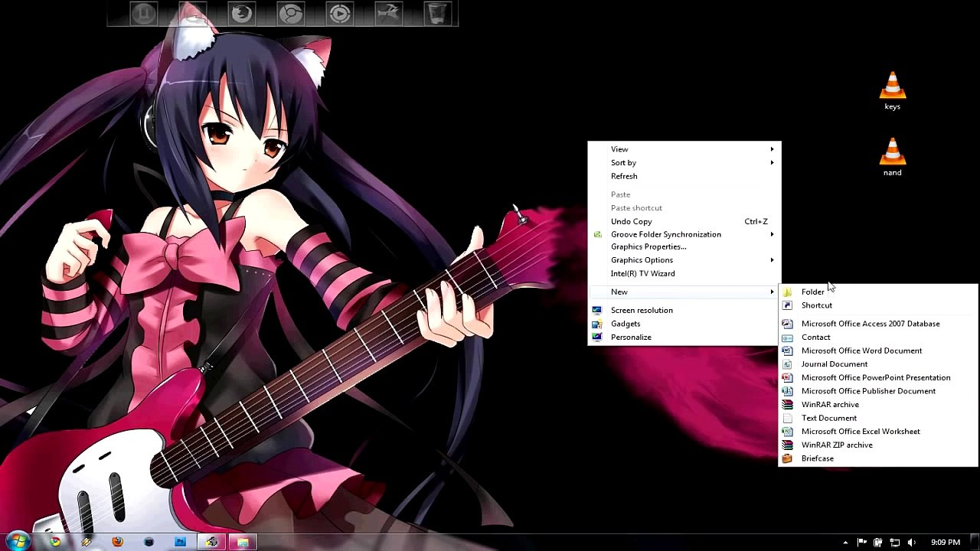The width and height of the screenshot is (980, 551).
Task: Create a new Shortcut
Action: click(878, 305)
